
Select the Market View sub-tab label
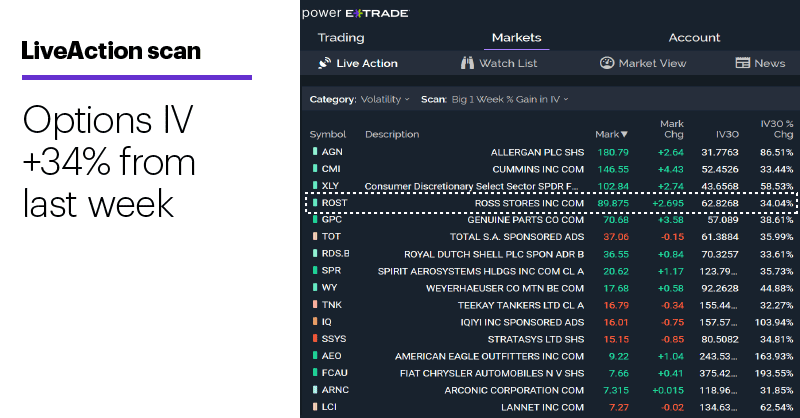click(x=652, y=63)
